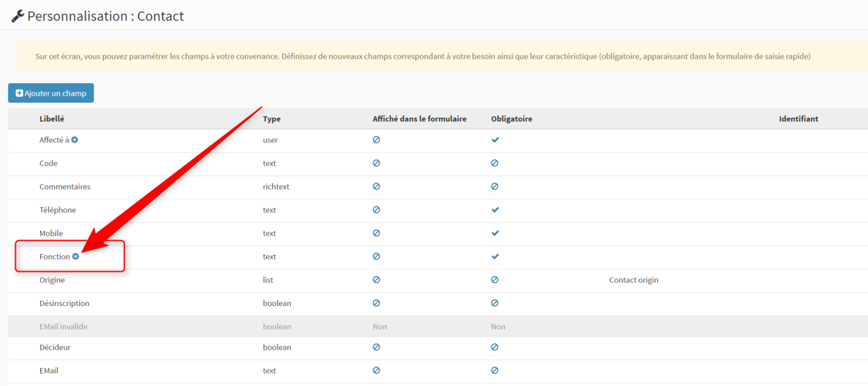Make the Origine field mandatory

(x=495, y=280)
